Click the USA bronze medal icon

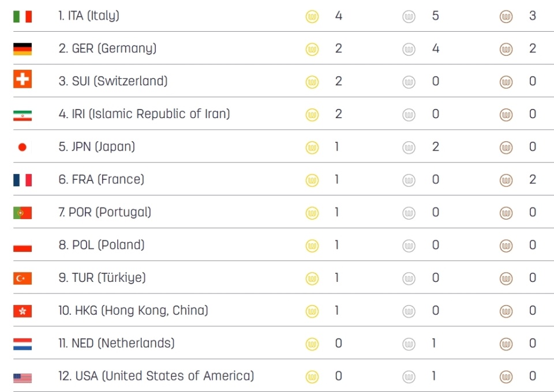(x=506, y=377)
